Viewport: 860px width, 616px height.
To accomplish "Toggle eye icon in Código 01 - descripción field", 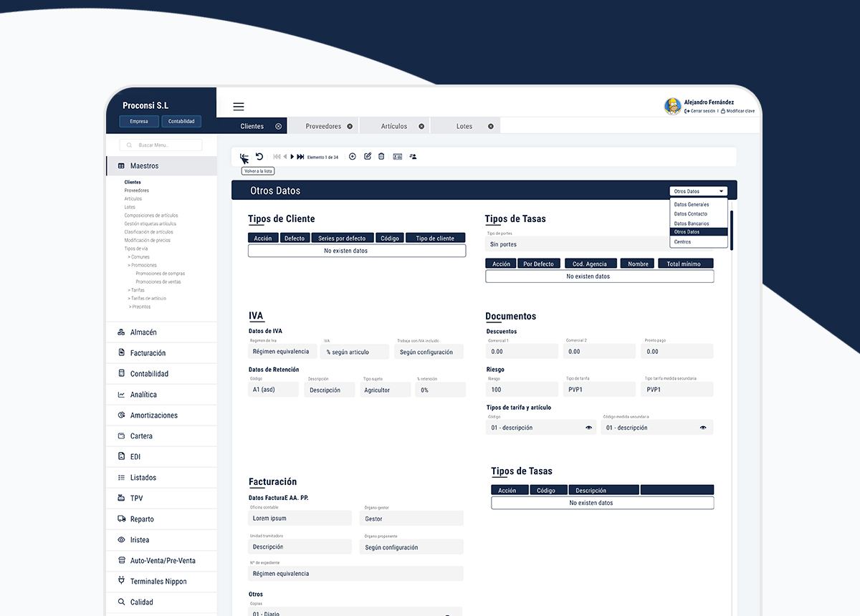I will tap(589, 428).
